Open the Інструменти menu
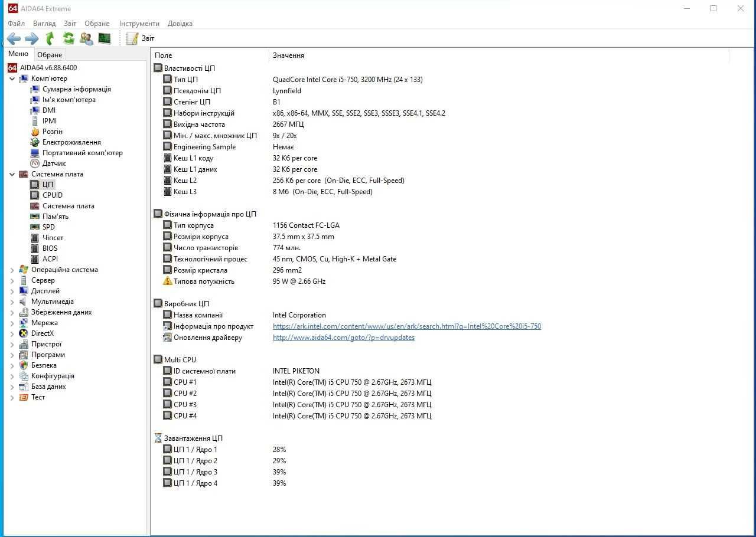 click(139, 24)
